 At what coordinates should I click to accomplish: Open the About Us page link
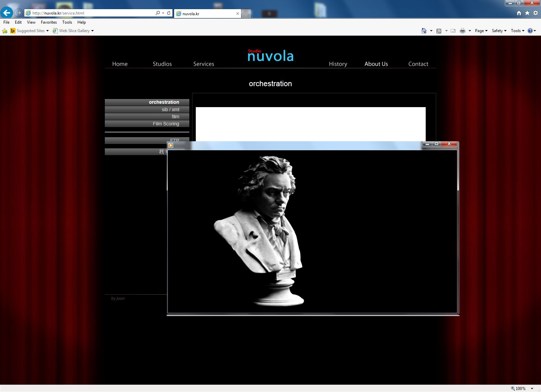[376, 64]
